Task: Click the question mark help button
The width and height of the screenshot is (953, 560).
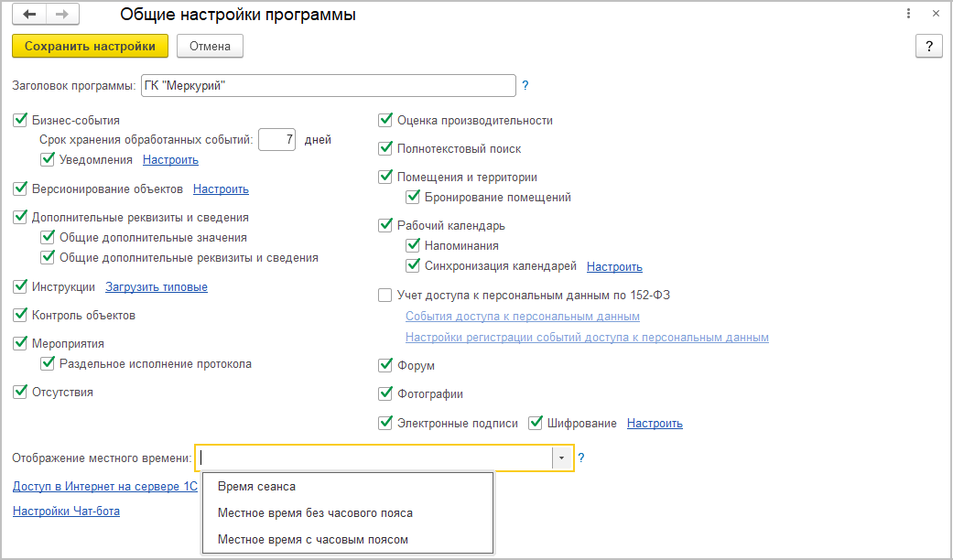Action: point(928,47)
